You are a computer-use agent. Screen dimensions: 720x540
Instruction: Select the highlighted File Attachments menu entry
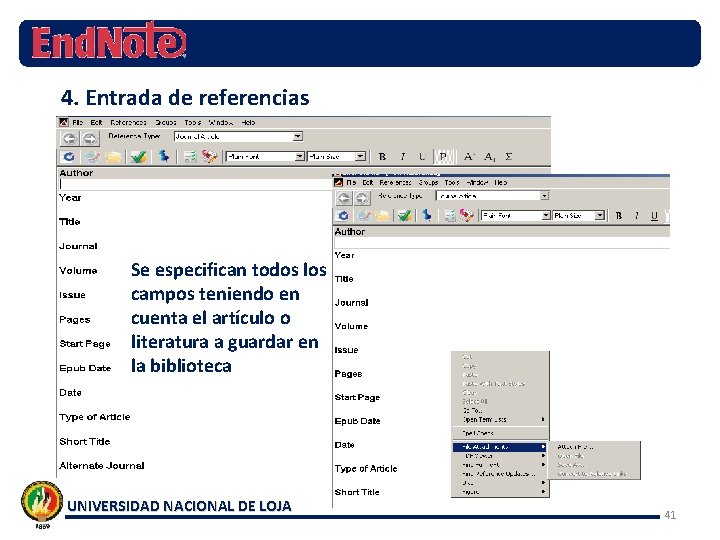point(499,447)
